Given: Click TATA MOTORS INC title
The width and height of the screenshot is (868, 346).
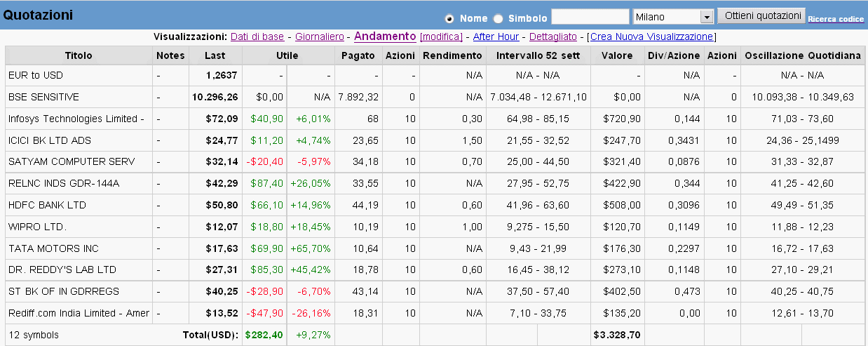Looking at the screenshot, I should pos(53,248).
